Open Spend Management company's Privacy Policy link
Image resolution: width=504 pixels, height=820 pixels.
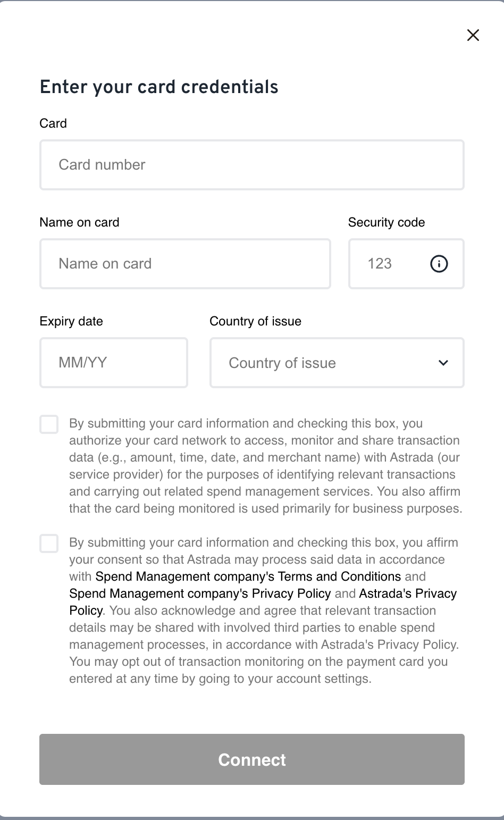coord(200,593)
